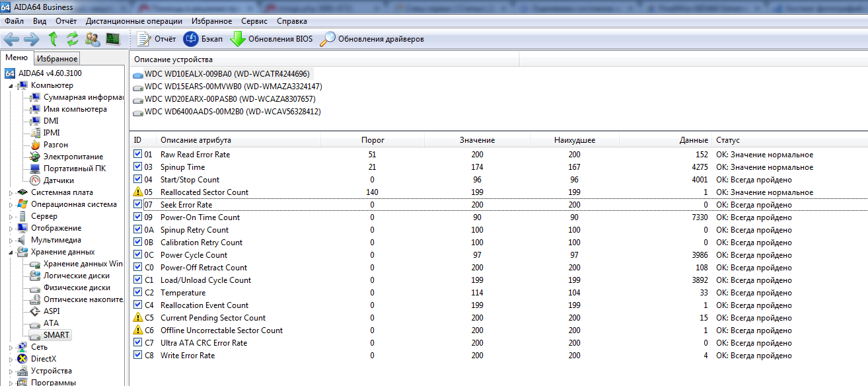
Task: Open the Users management toolbar icon
Action: [x=92, y=39]
